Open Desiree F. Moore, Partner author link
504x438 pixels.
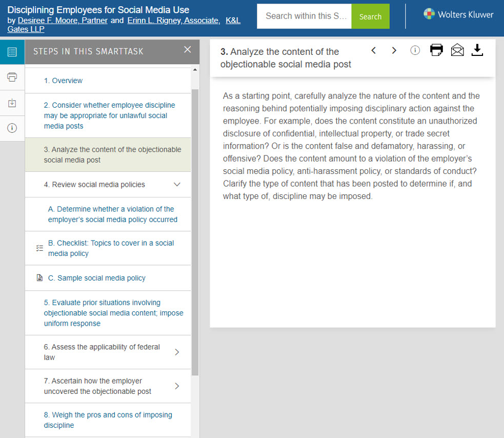pos(63,21)
